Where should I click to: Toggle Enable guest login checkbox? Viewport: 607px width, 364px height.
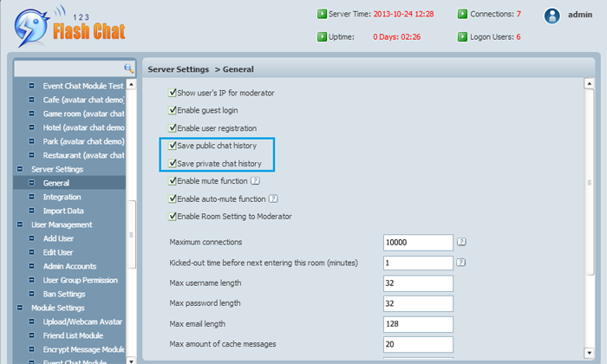172,110
